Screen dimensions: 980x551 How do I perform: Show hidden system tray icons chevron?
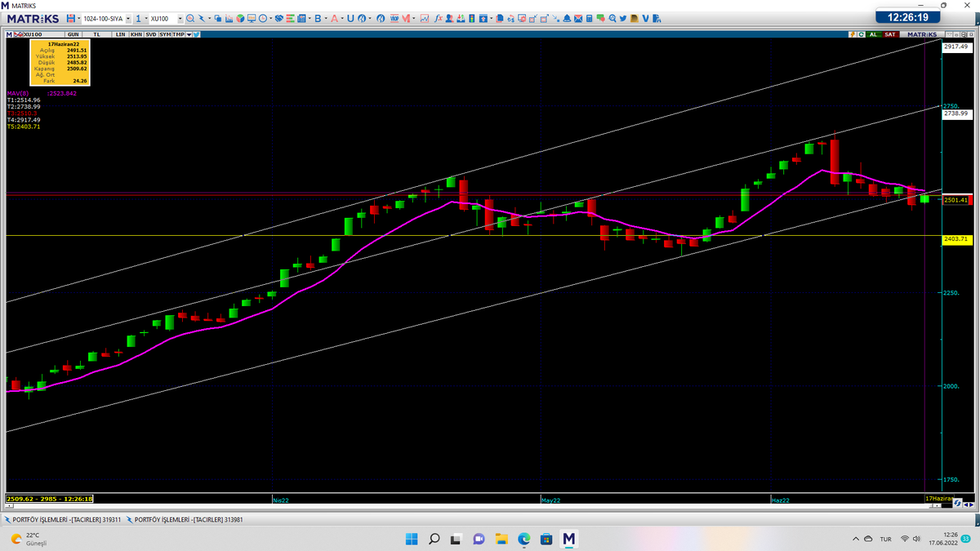pyautogui.click(x=857, y=540)
